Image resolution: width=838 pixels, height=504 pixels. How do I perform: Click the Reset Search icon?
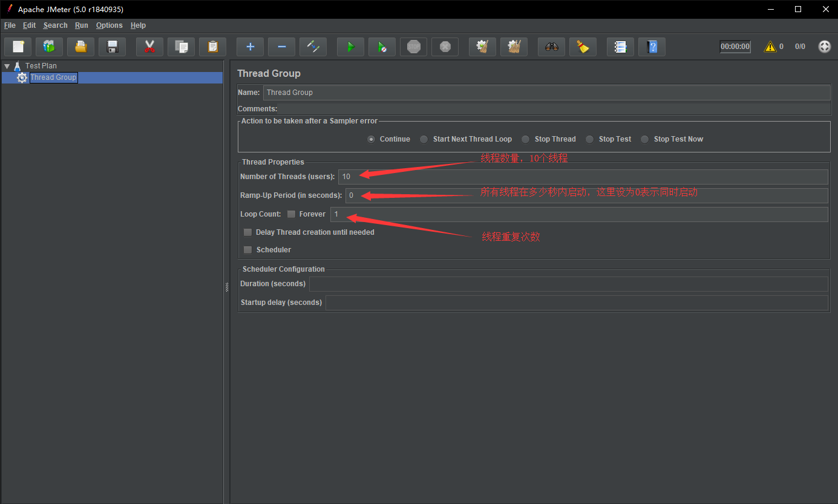583,47
